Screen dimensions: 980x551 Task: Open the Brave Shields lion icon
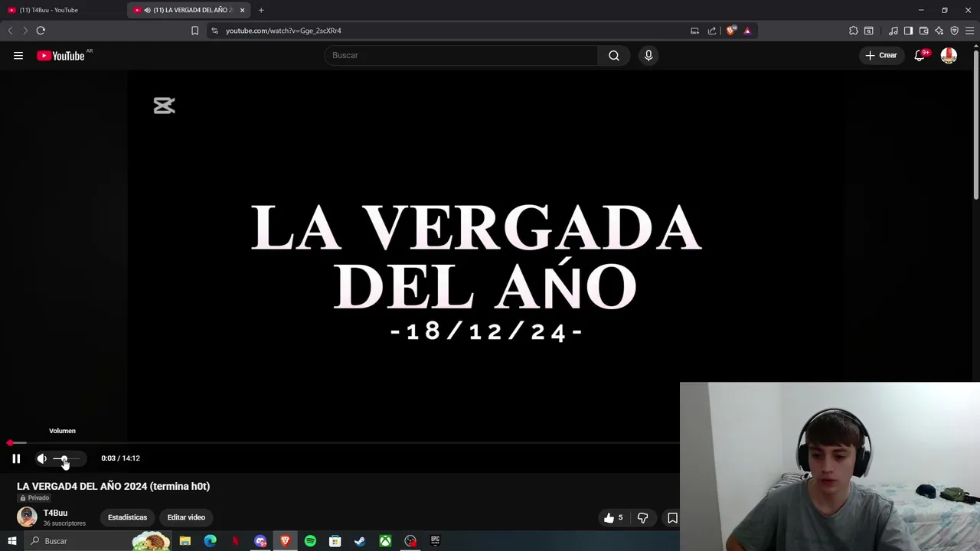point(731,31)
